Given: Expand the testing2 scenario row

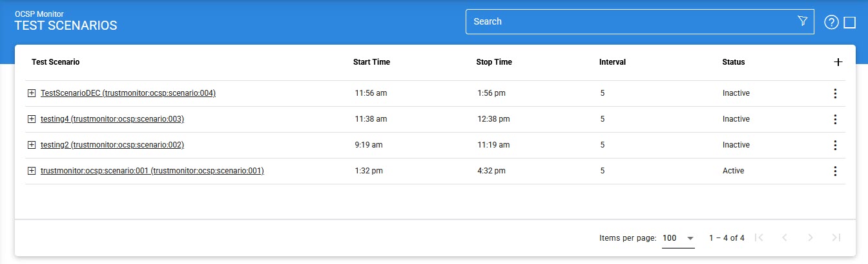Looking at the screenshot, I should 32,145.
